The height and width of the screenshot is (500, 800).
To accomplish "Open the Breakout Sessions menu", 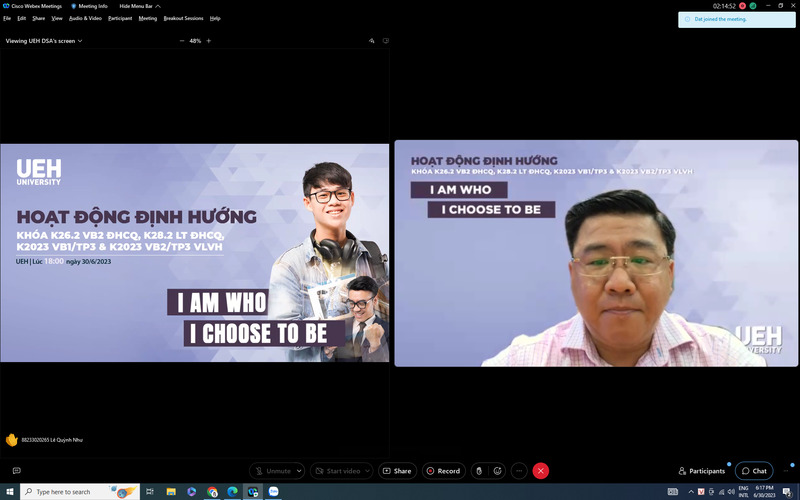I will (183, 18).
